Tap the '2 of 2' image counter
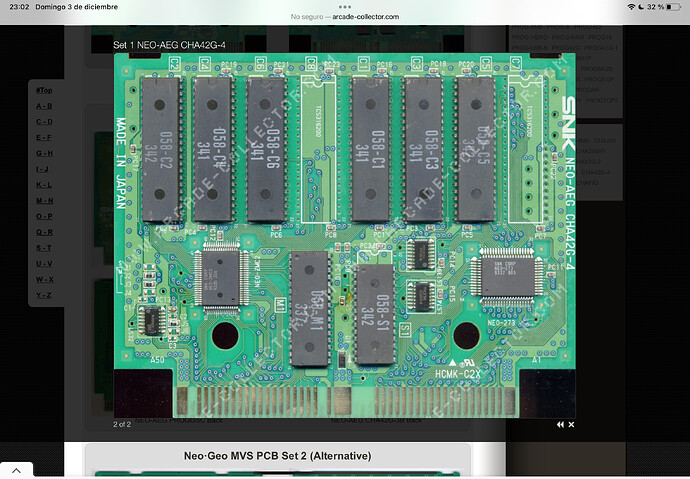This screenshot has height=479, width=690. (x=122, y=424)
